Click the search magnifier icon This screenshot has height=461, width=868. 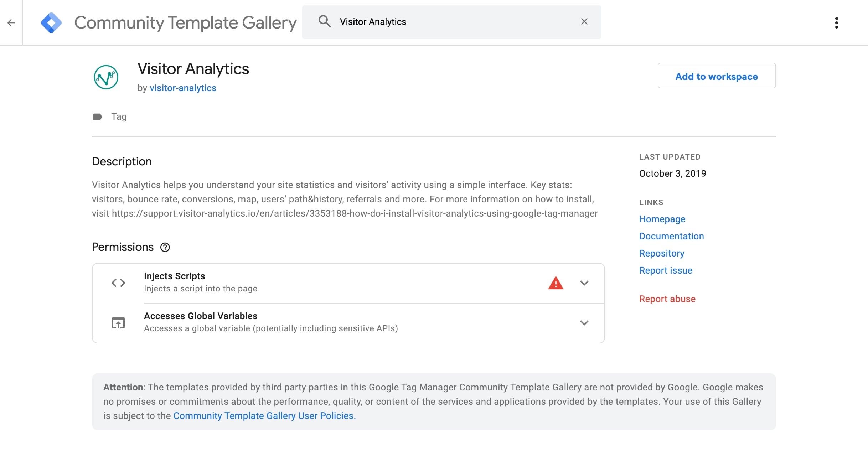pyautogui.click(x=324, y=21)
